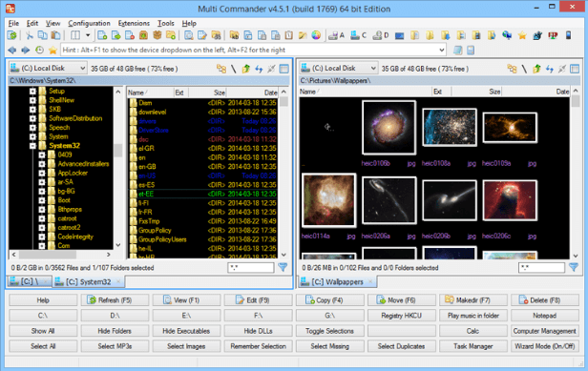Click the Refresh (F5) button

click(115, 300)
